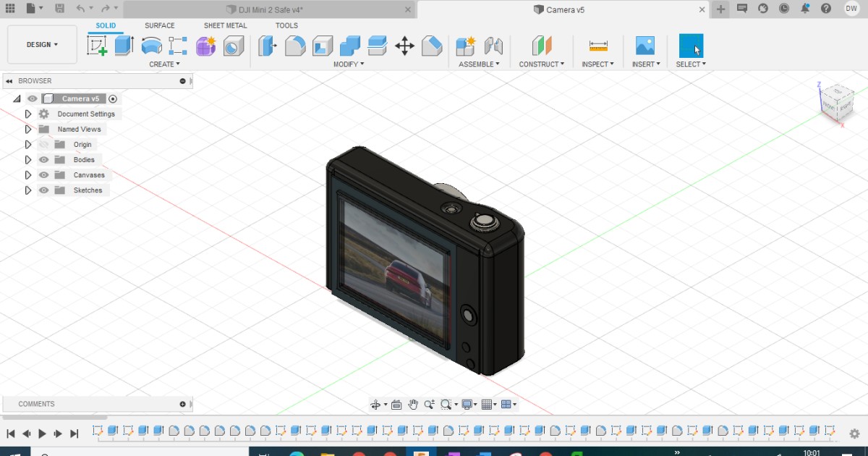Screen dimensions: 868x456
Task: Hide the Canvases folder
Action: (x=44, y=174)
